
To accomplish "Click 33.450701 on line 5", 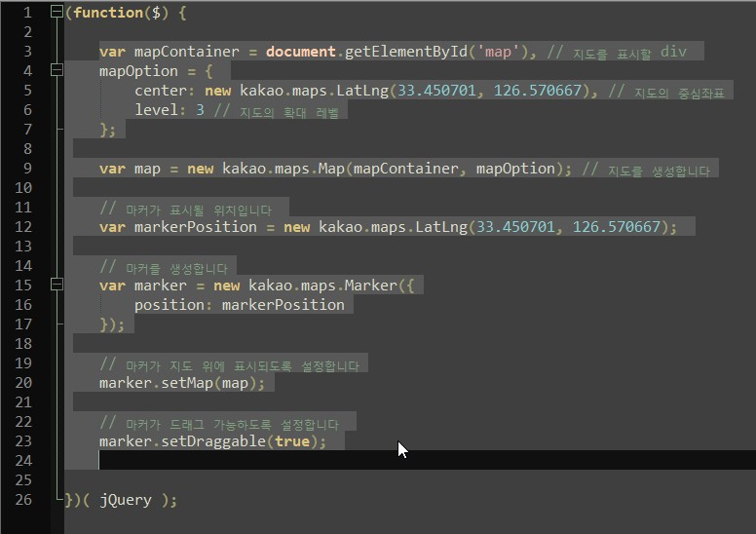I will pos(436,91).
